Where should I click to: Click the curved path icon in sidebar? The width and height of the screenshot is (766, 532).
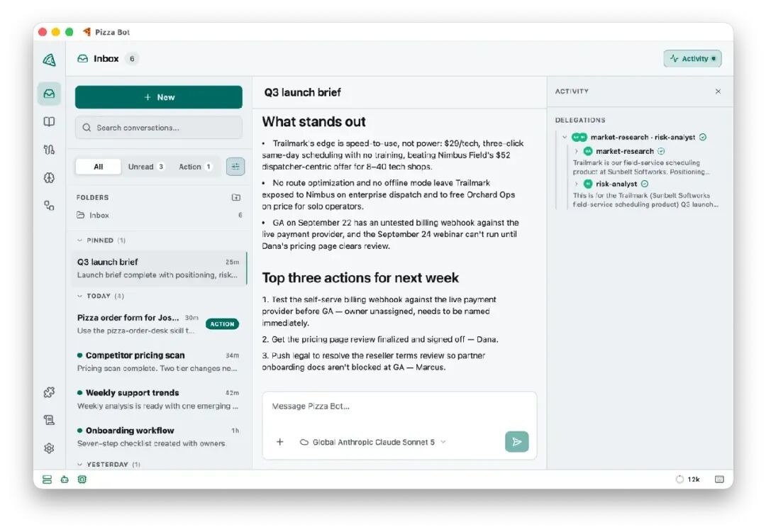pos(50,150)
